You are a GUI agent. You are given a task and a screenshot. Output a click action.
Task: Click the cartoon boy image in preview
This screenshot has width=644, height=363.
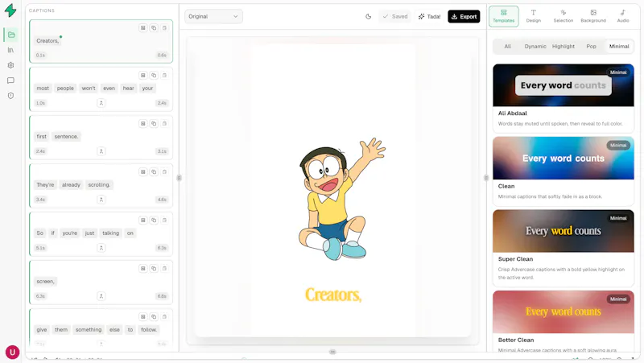click(341, 199)
